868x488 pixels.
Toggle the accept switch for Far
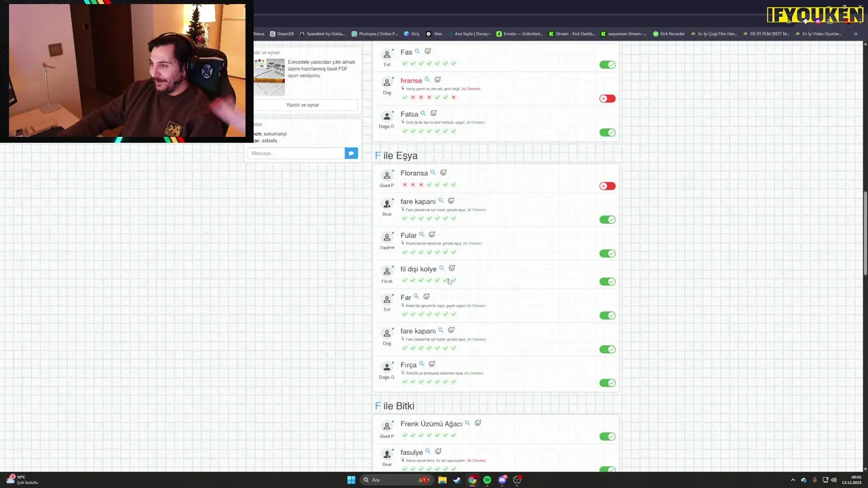pos(608,315)
